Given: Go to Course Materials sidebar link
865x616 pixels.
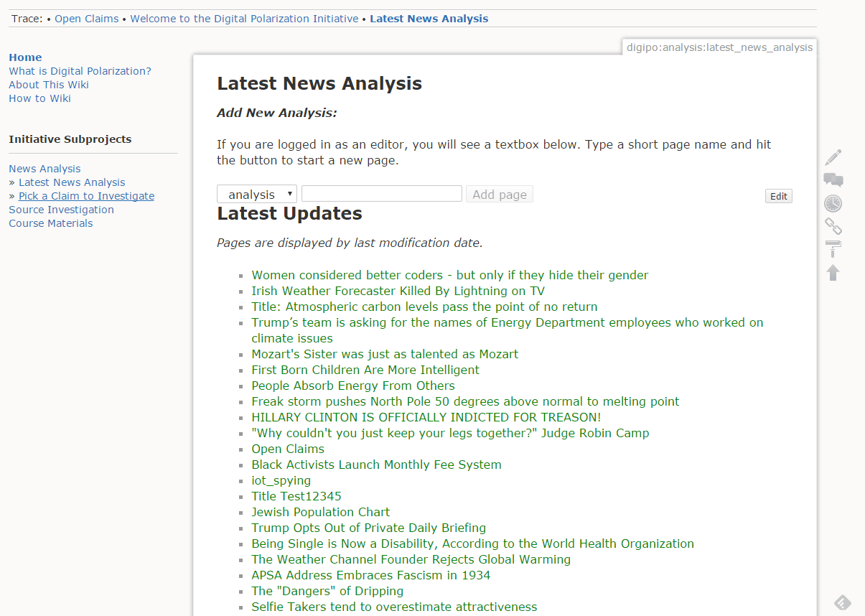Looking at the screenshot, I should pyautogui.click(x=50, y=223).
